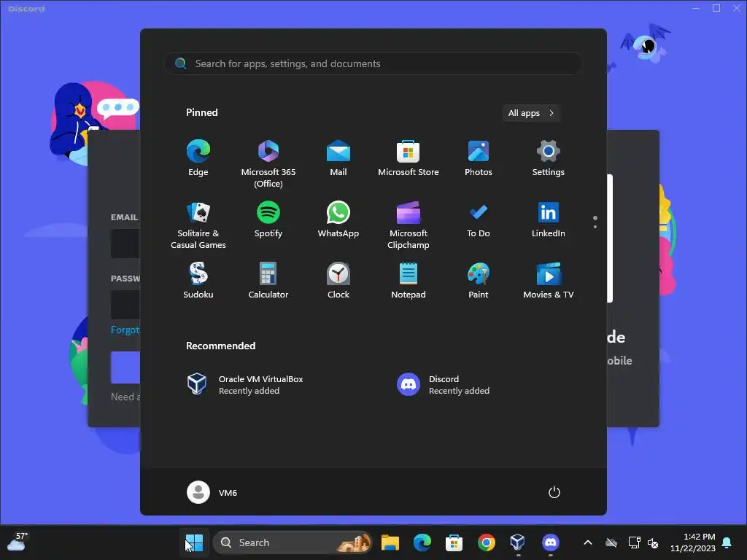This screenshot has width=747, height=560.
Task: Show hidden system tray icons
Action: (x=588, y=542)
